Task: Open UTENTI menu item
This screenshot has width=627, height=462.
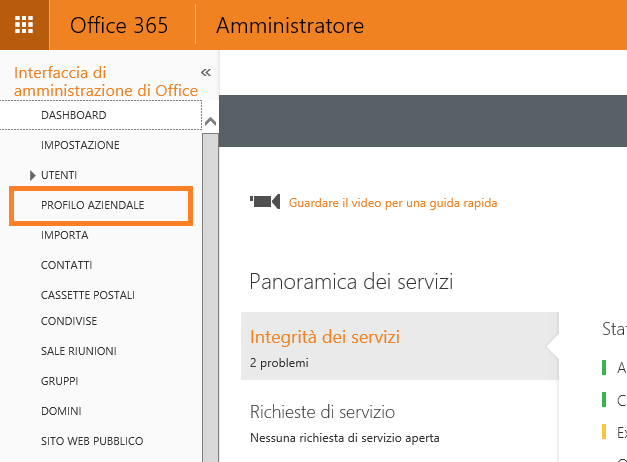Action: click(59, 175)
